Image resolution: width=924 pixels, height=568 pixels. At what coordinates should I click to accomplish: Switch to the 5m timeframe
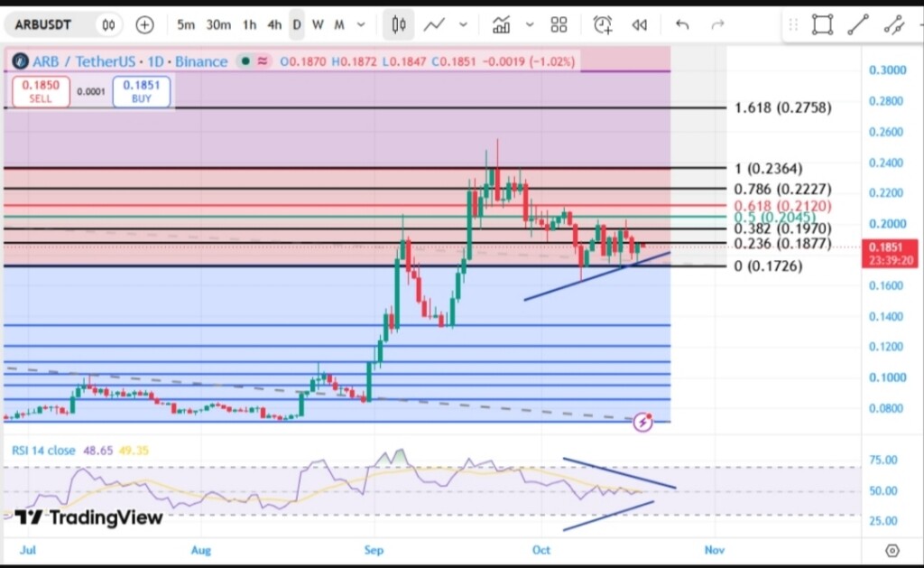(x=186, y=24)
